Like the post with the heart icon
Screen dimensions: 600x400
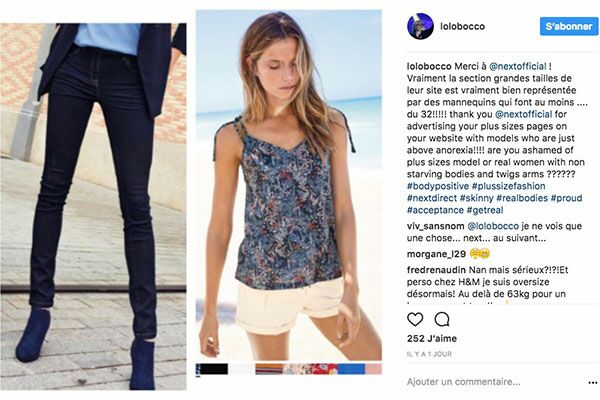[415, 319]
